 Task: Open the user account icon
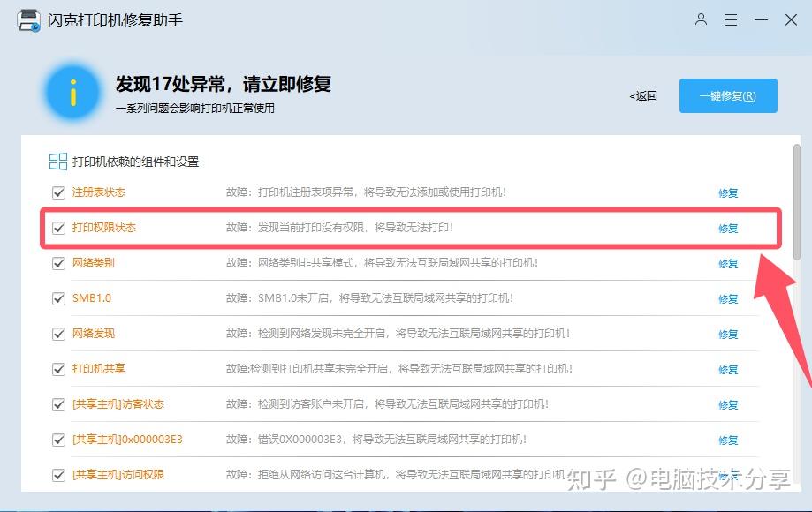click(x=701, y=19)
